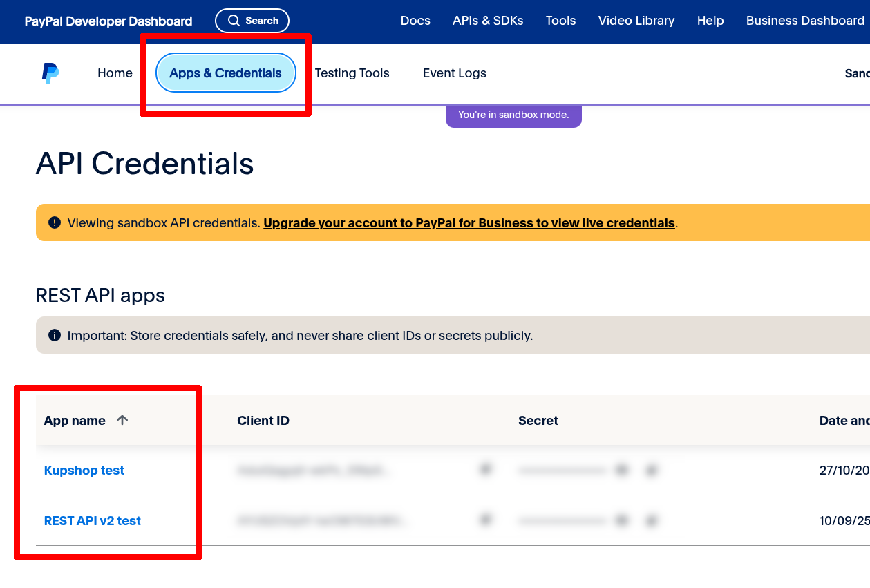Click info icon in yellow sandbox credentials banner
Viewport: 870px width, 588px height.
pos(55,222)
